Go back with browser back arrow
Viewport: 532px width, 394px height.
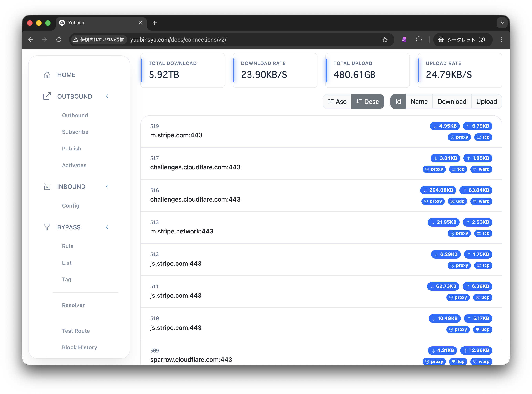coord(31,40)
